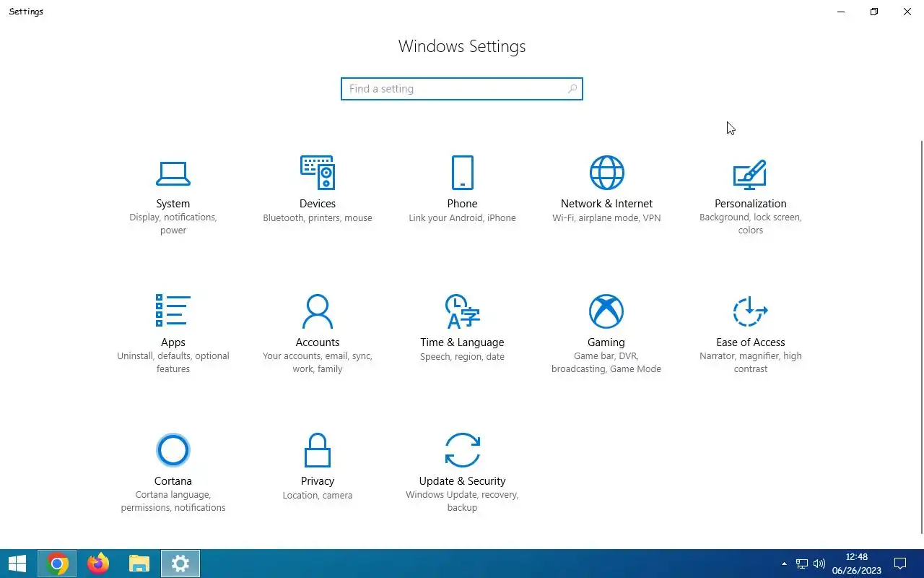Image resolution: width=924 pixels, height=578 pixels.
Task: Open Update & Security arrows icon
Action: (x=462, y=450)
